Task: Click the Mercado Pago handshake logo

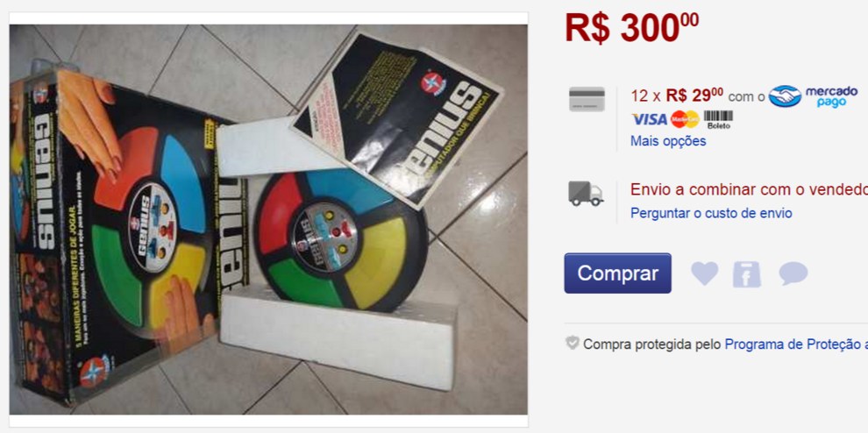Action: click(785, 96)
